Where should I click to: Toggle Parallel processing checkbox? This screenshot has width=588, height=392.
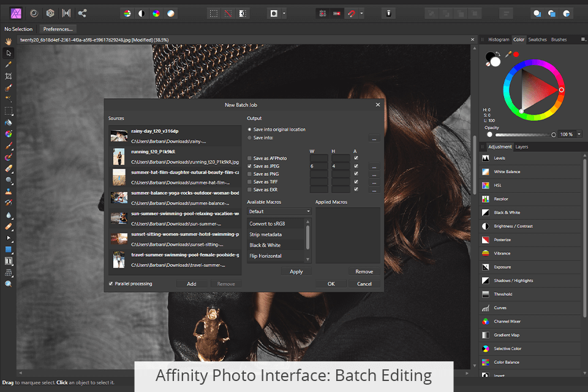pyautogui.click(x=111, y=284)
